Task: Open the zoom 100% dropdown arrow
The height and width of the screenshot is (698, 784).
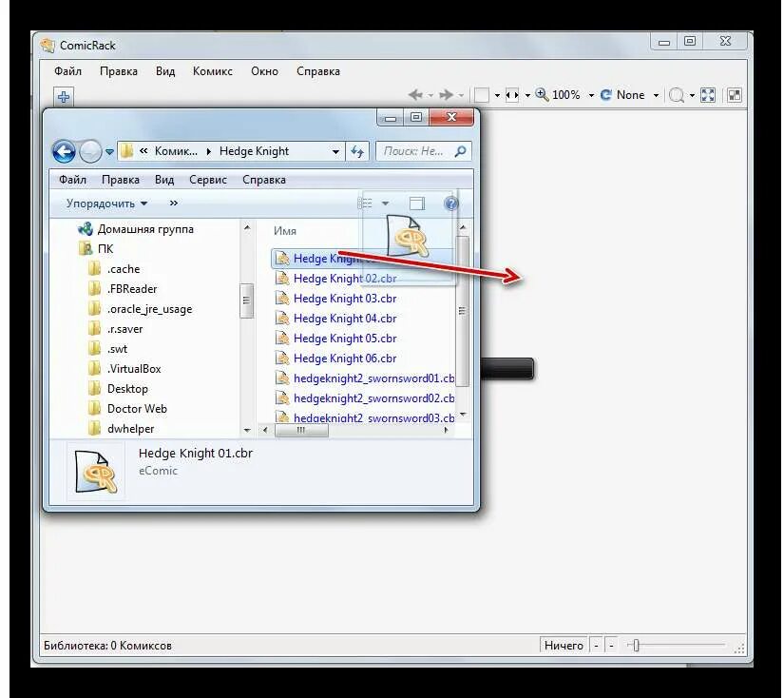Action: (591, 95)
